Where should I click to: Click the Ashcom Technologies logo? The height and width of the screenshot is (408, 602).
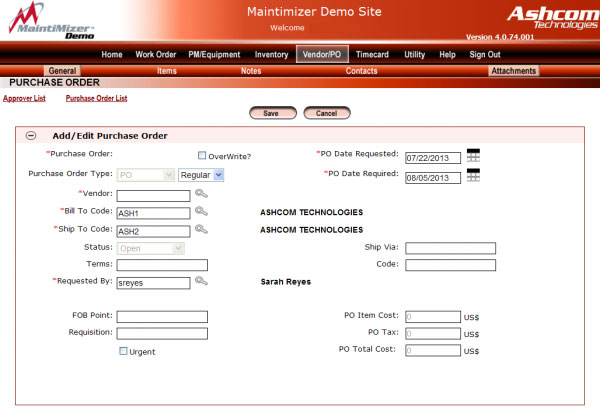coord(553,18)
